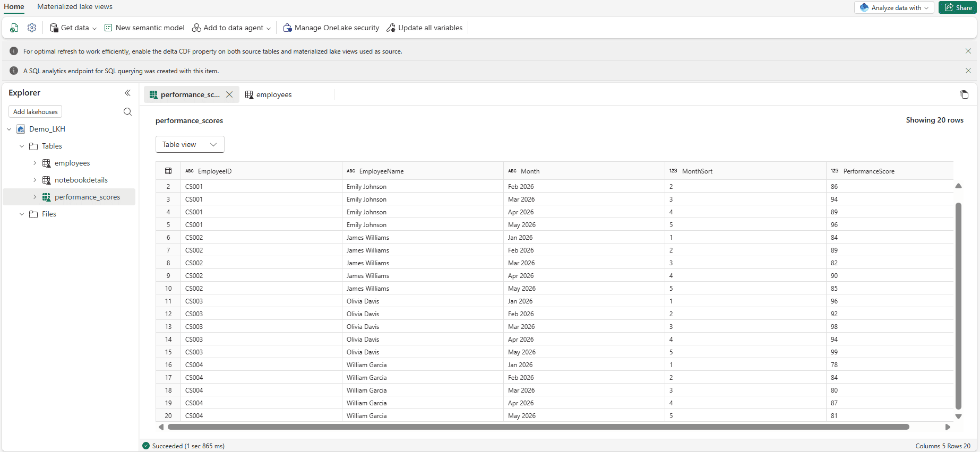
Task: Click the MonthSort column header
Action: click(746, 171)
